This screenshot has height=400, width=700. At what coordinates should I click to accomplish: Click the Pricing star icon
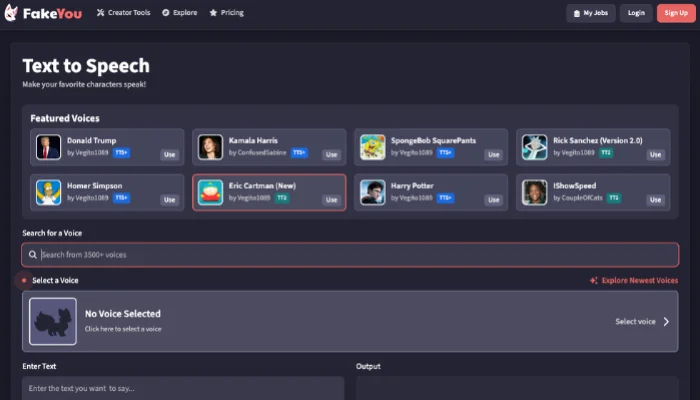213,12
